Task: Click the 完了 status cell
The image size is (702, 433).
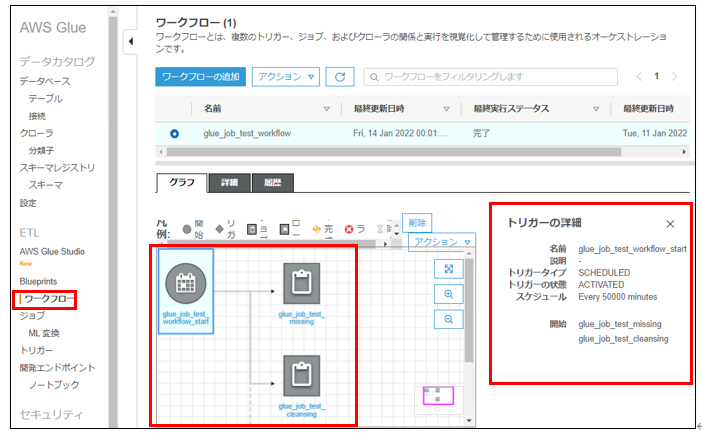Action: coord(481,133)
